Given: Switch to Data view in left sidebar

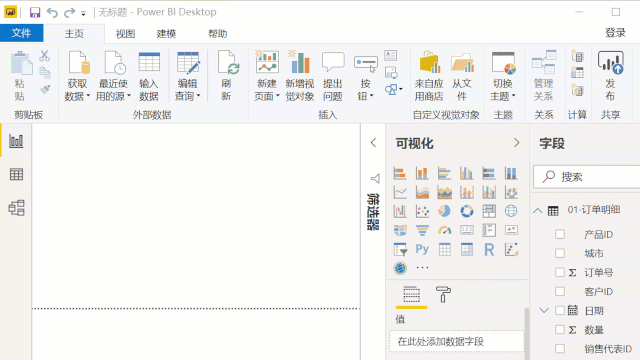Looking at the screenshot, I should click(16, 174).
